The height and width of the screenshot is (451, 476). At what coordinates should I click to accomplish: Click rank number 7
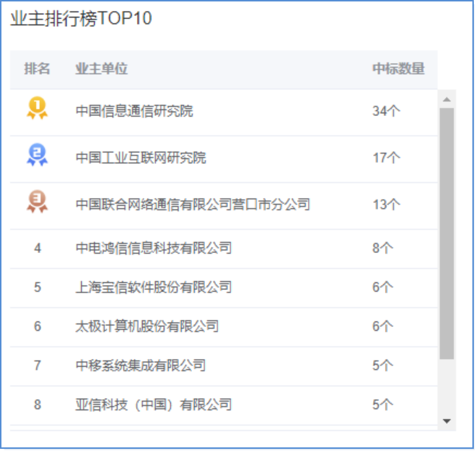(x=38, y=366)
